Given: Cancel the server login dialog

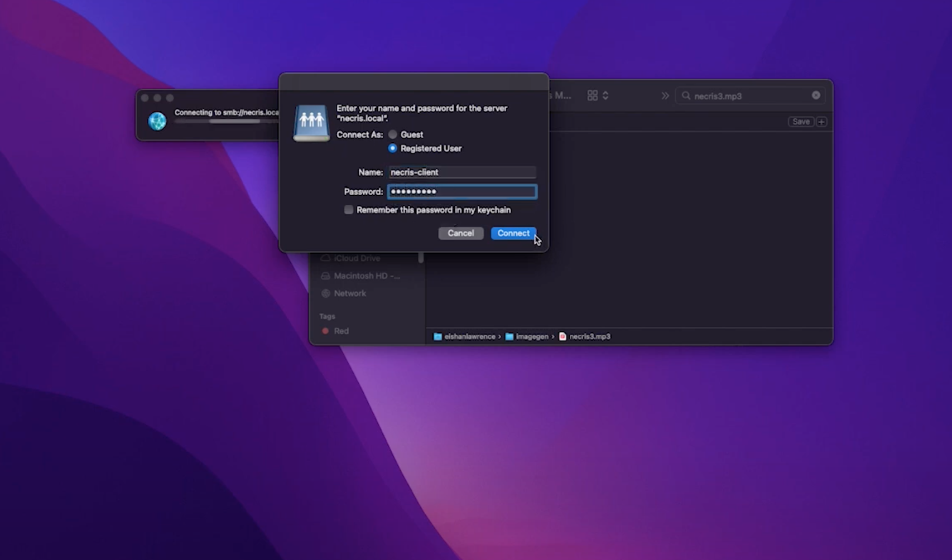Looking at the screenshot, I should [460, 233].
